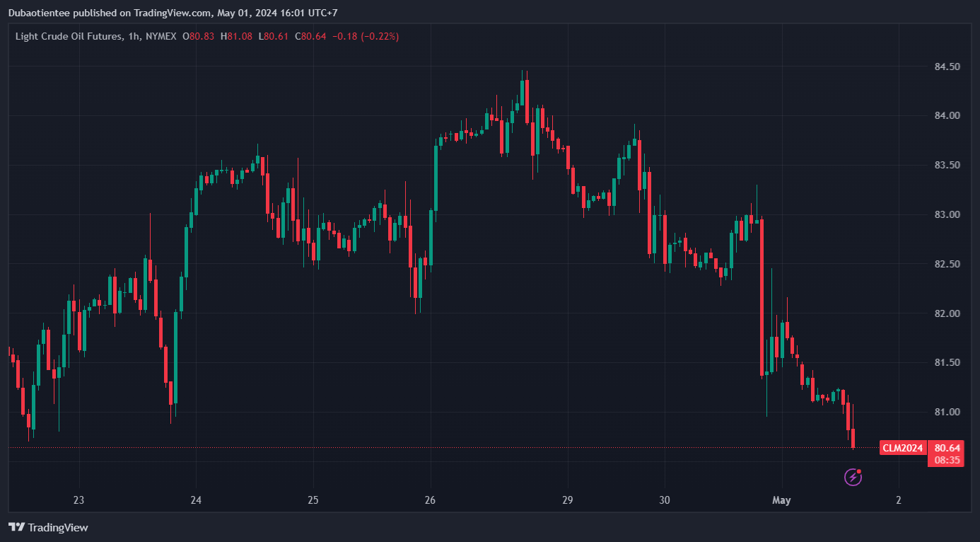Click date label 2 on time axis
Image resolution: width=980 pixels, height=542 pixels.
coord(899,500)
